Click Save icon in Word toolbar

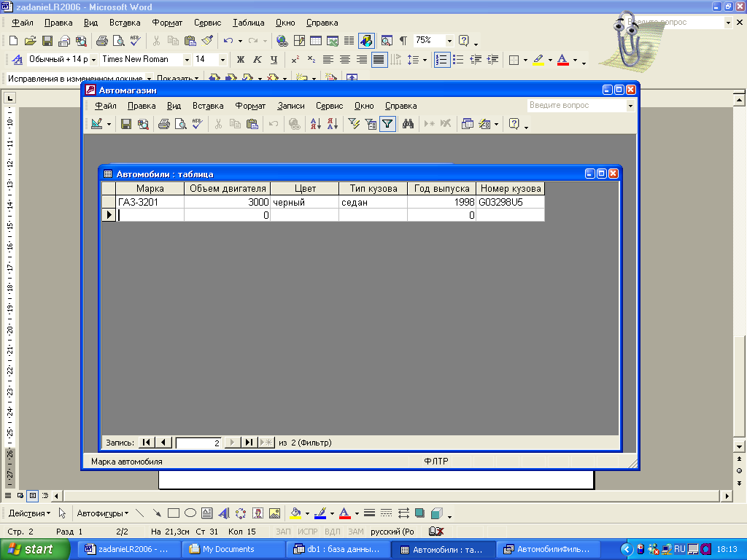(x=47, y=41)
